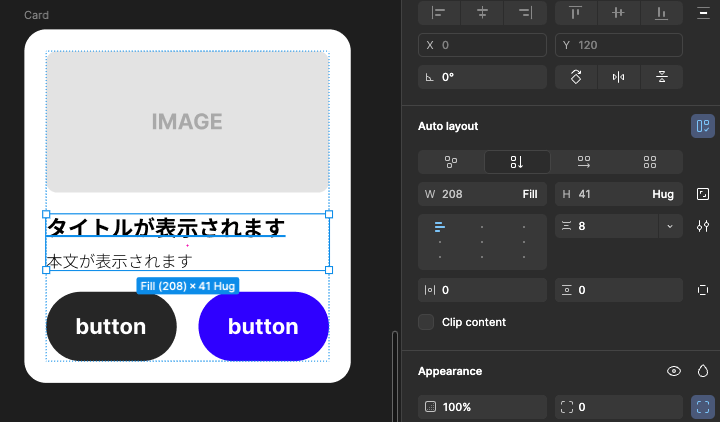Click the Y position field showing 120
Screen dimensions: 720x422
click(619, 45)
